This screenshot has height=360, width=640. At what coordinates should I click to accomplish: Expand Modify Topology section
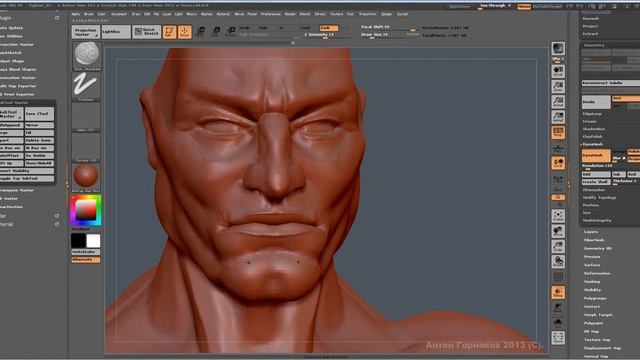(x=599, y=198)
